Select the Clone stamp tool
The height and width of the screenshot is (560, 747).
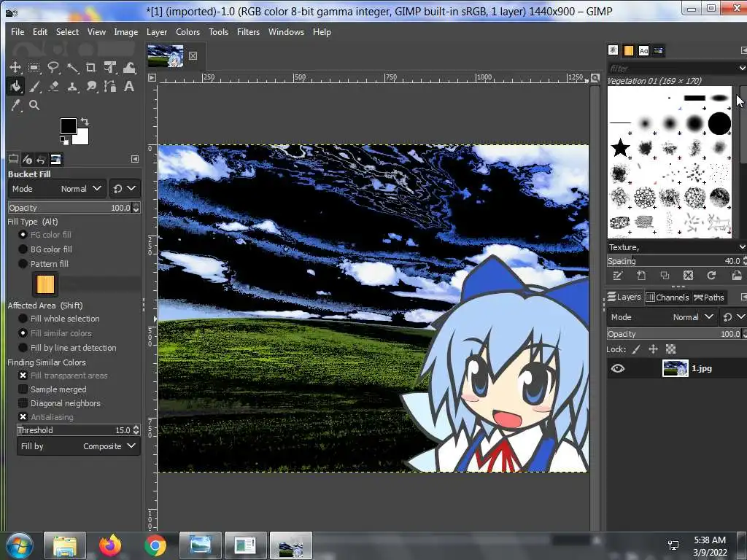72,86
